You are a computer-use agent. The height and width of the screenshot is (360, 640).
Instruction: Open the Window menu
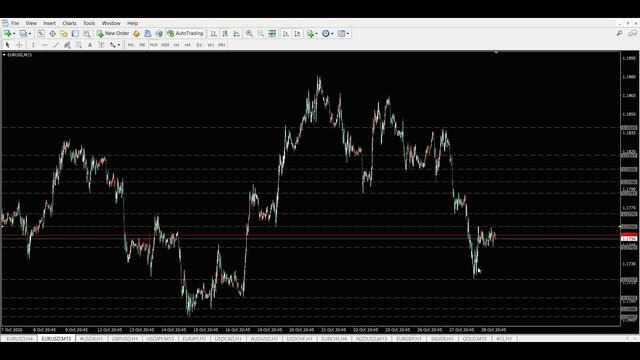click(x=111, y=23)
